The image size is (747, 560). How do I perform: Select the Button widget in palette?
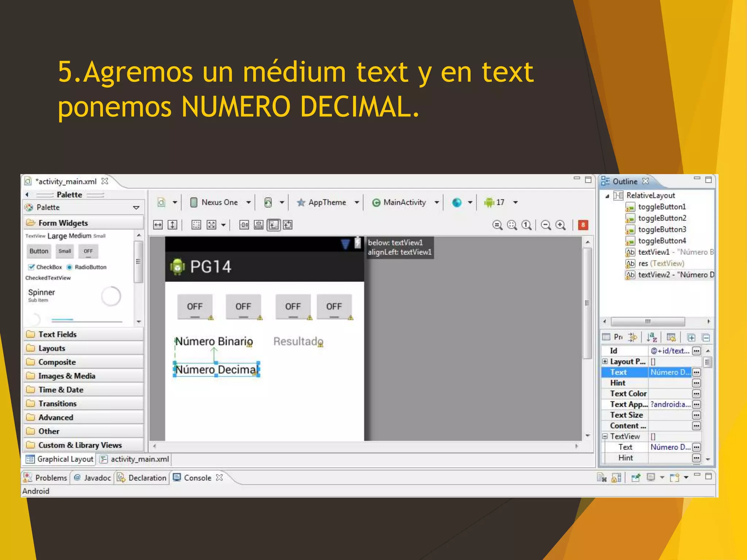coord(39,251)
